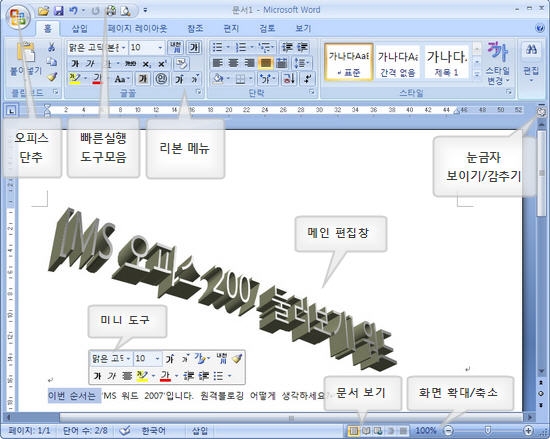Viewport: 550px width, 439px height.
Task: Toggle justify alignment in the ribbon
Action: coord(266,63)
